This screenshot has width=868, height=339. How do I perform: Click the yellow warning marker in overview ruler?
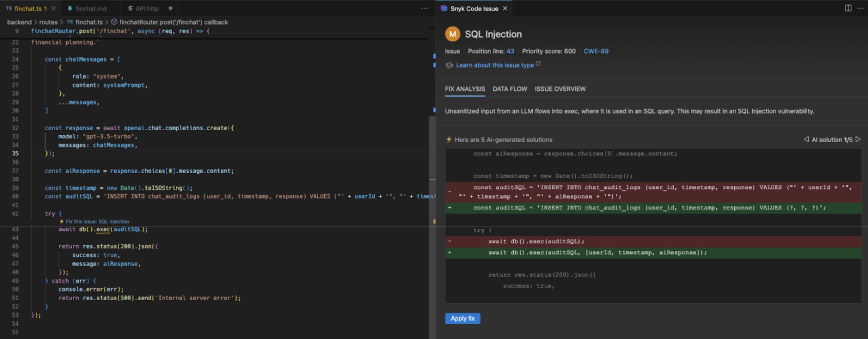[434, 222]
